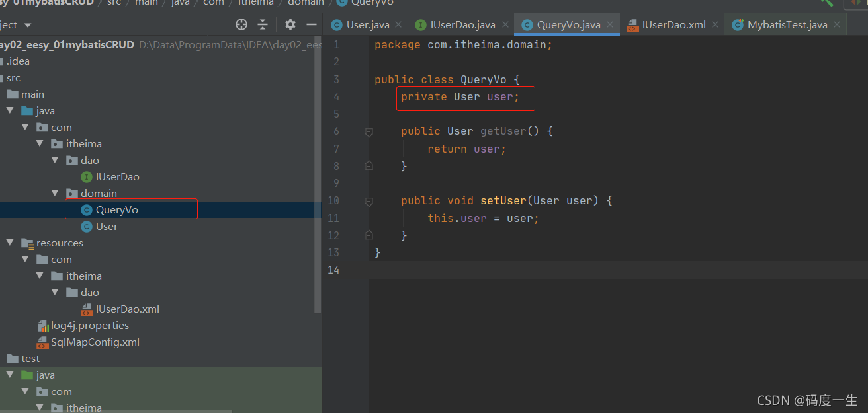Click the setUser method name
Screen dimensions: 868x413
[x=503, y=201]
